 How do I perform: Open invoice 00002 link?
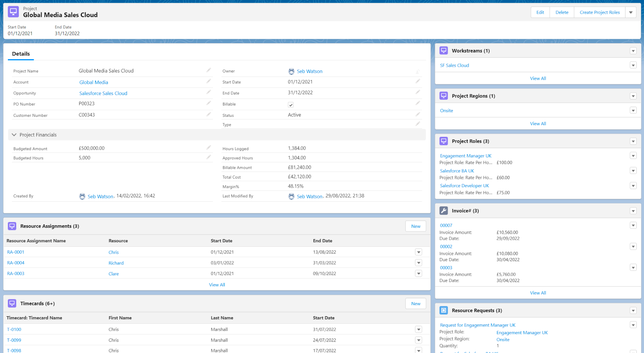[x=446, y=247]
